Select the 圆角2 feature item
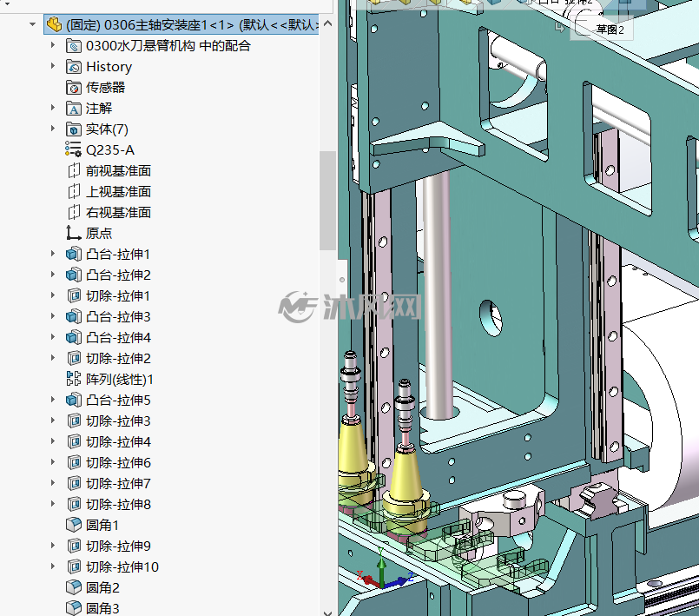This screenshot has width=699, height=616. click(x=93, y=587)
